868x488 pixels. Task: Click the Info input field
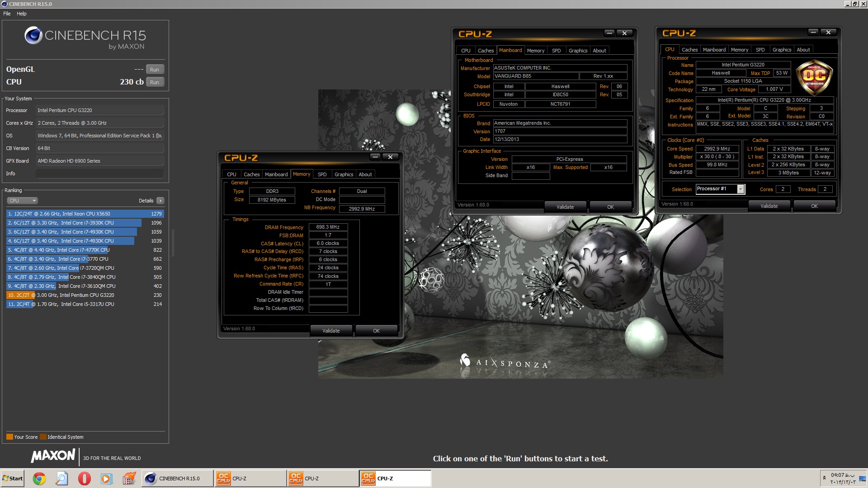pyautogui.click(x=99, y=174)
